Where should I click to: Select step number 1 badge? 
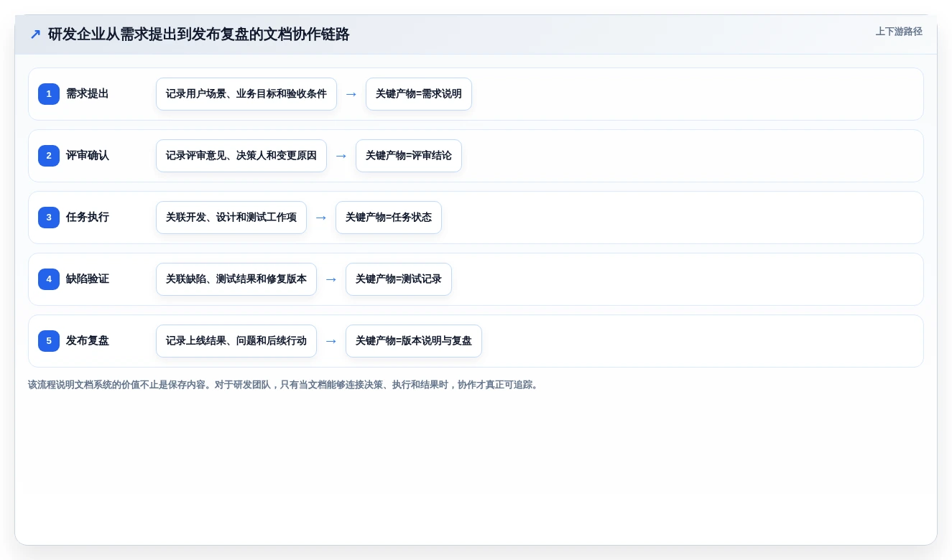pos(49,94)
